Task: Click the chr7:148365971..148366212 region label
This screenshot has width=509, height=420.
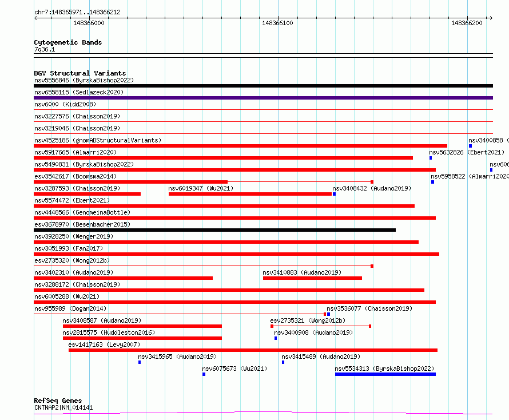Action: (77, 12)
